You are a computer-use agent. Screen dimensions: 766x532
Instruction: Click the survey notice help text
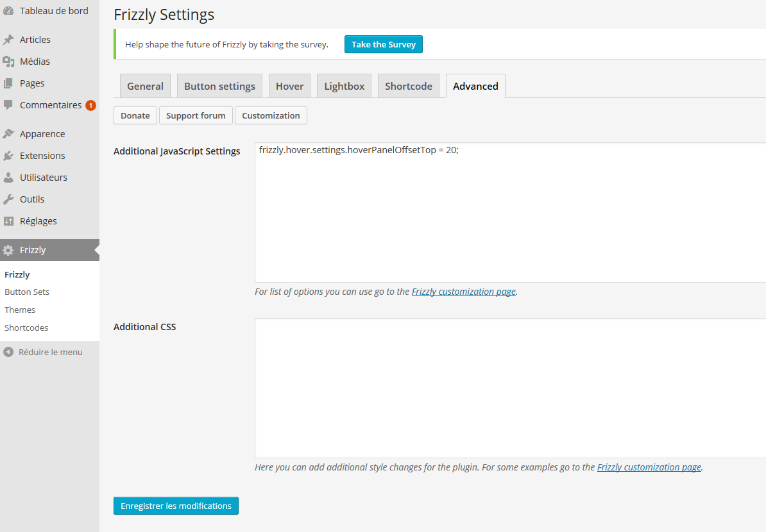(226, 44)
